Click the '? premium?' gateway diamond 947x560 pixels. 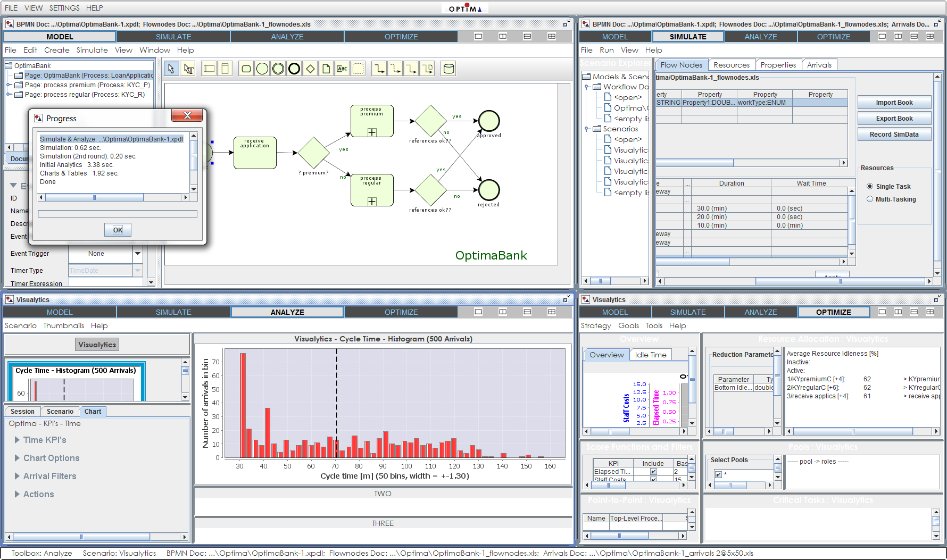pyautogui.click(x=314, y=153)
